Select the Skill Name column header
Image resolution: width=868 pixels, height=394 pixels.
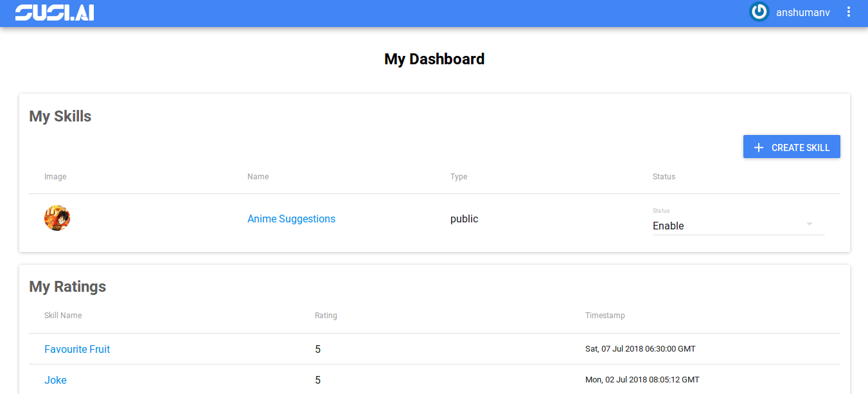click(63, 316)
